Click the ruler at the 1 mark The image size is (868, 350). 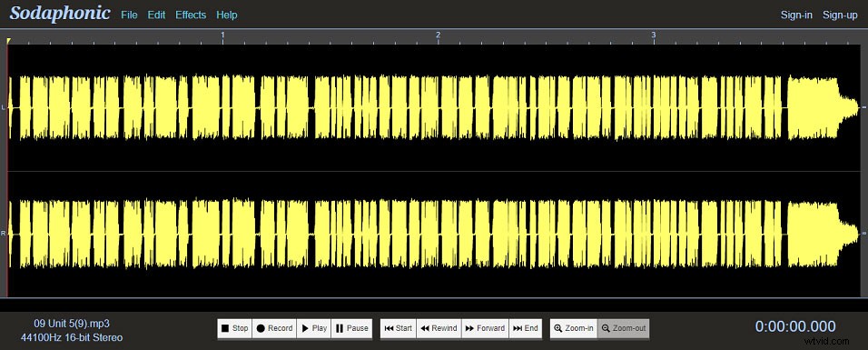[223, 35]
